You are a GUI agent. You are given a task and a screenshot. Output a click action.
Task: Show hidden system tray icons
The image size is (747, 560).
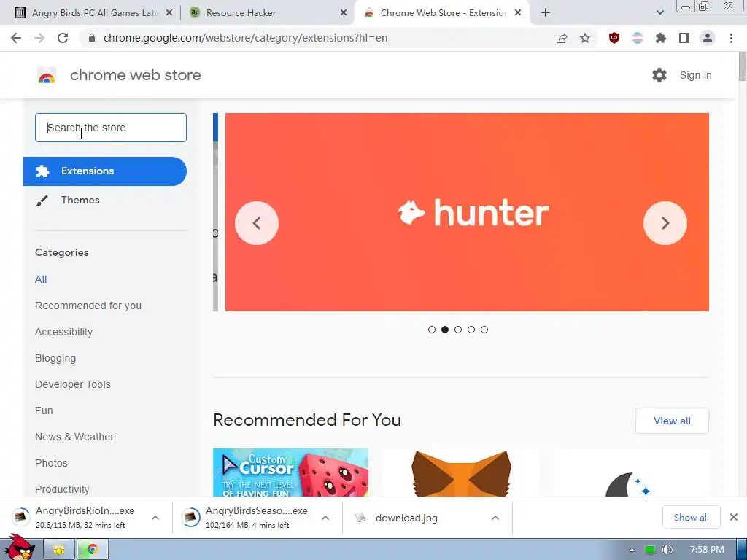(632, 550)
